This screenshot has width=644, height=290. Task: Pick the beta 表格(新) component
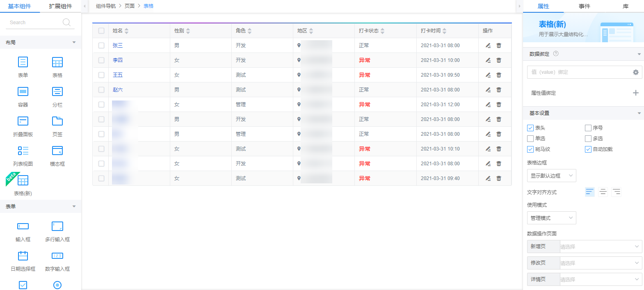(23, 180)
